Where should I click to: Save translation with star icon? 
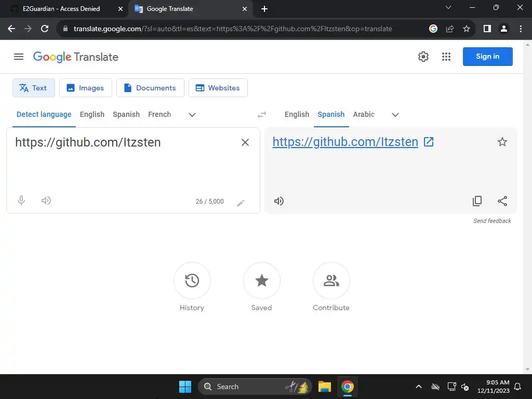(502, 142)
